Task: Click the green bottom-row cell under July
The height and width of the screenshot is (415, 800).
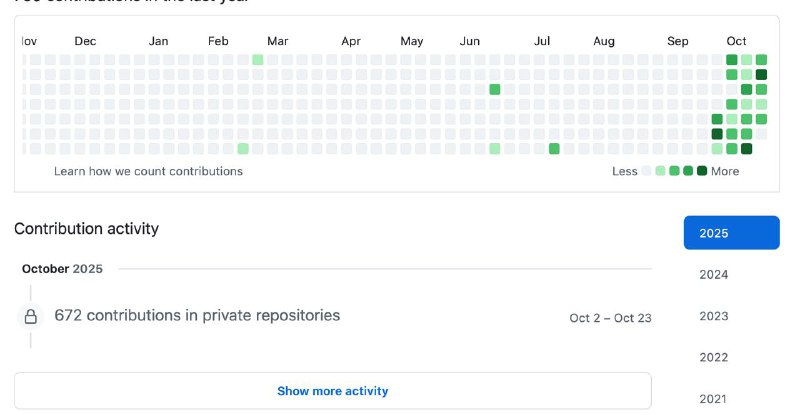Action: [x=554, y=149]
